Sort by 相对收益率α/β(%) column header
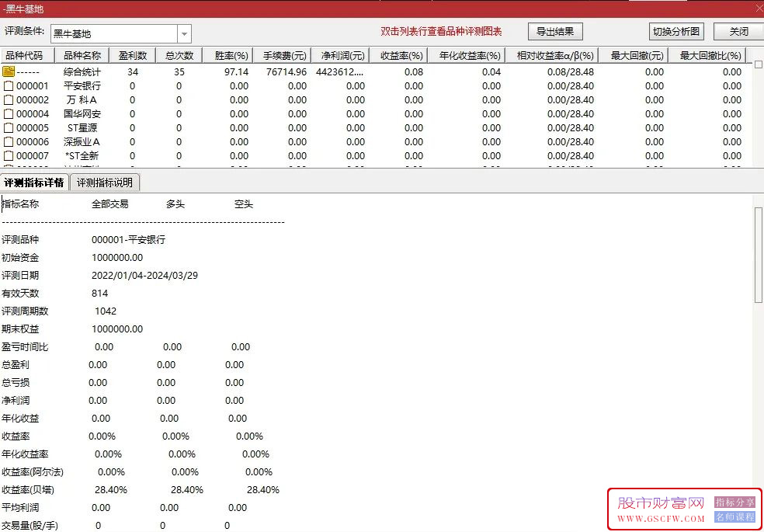The width and height of the screenshot is (764, 532). tap(551, 56)
